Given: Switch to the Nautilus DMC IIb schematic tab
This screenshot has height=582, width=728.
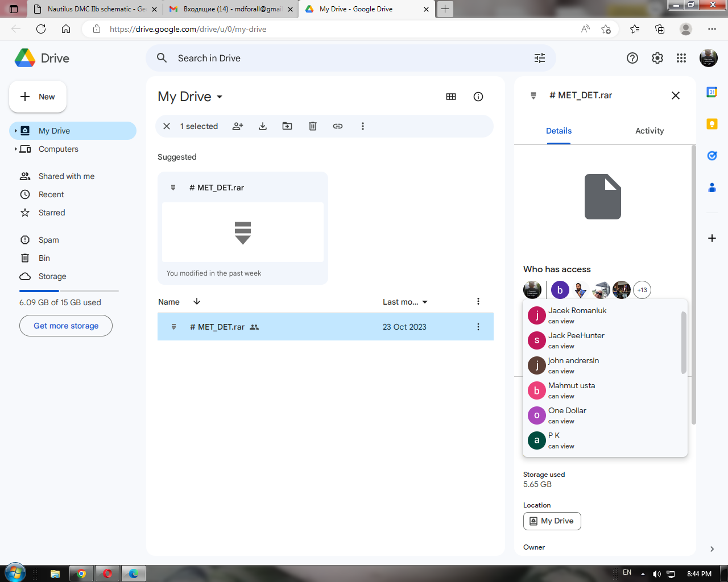Looking at the screenshot, I should (x=95, y=9).
